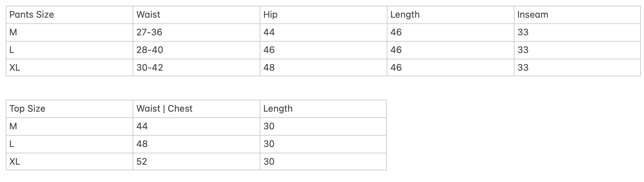The width and height of the screenshot is (644, 182).
Task: Select the L row label in the top table
Action: 12,144
